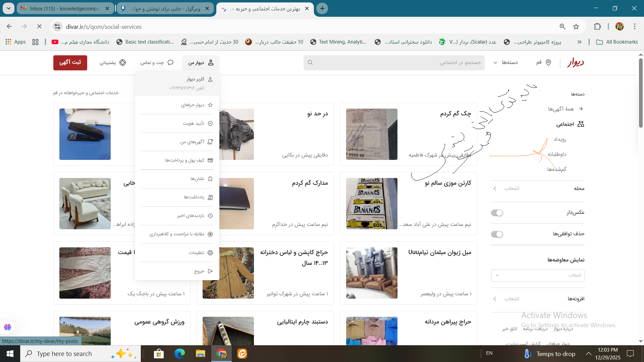The image size is (644, 362).
Task: Click the wallet icon for کیف پول و پرداخت‌ها
Action: pyautogui.click(x=210, y=160)
